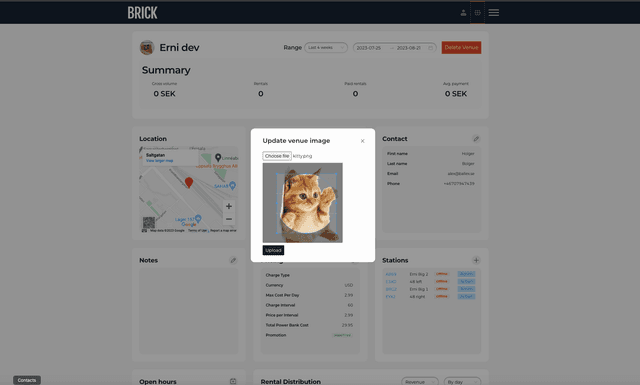Screen dimensions: 640x385
Task: Zoom in on the location map
Action: pyautogui.click(x=229, y=206)
